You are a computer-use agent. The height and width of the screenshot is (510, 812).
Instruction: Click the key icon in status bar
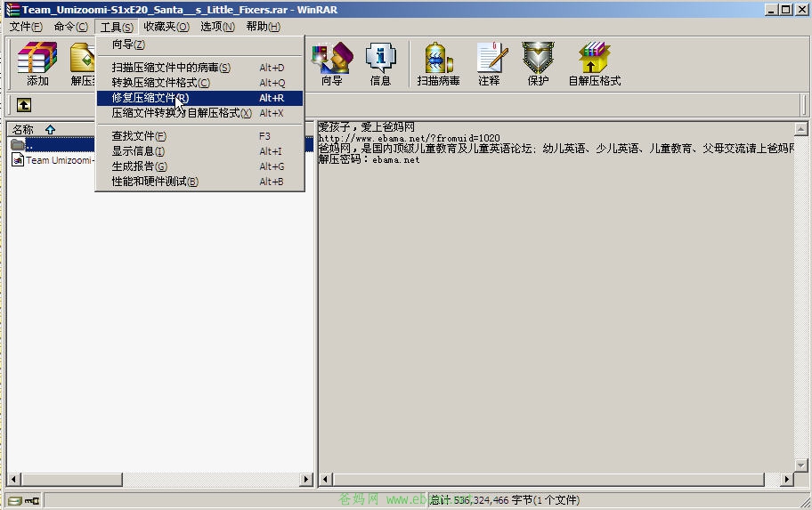pos(32,500)
